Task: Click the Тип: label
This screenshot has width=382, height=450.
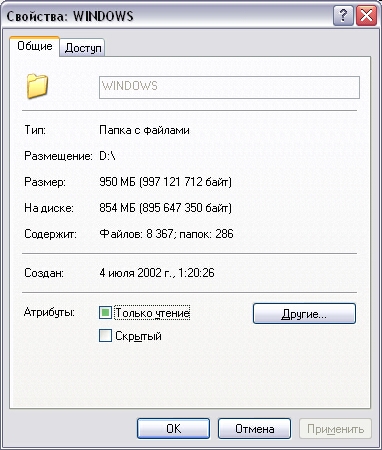Action: tap(35, 130)
